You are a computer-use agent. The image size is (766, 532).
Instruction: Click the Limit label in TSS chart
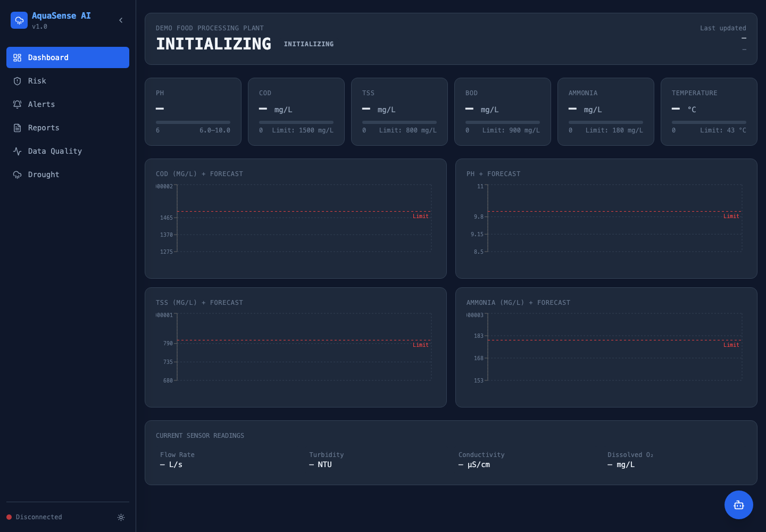(x=421, y=345)
